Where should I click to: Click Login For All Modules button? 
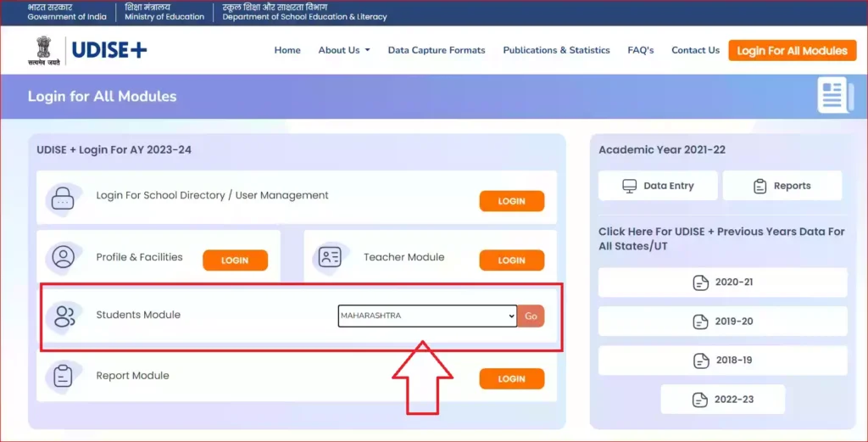[793, 50]
